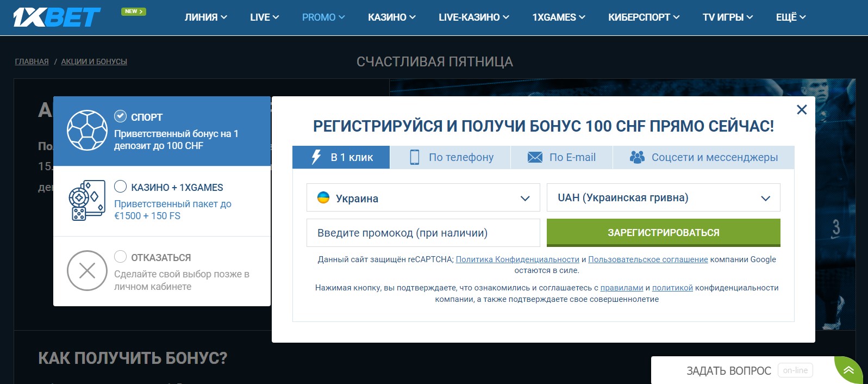Expand the КАЗИНО menu
The height and width of the screenshot is (384, 868).
391,17
